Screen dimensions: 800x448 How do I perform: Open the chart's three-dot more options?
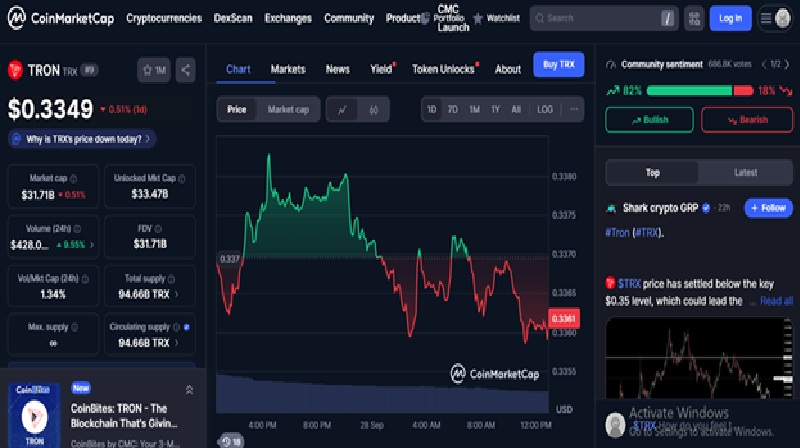coord(573,109)
